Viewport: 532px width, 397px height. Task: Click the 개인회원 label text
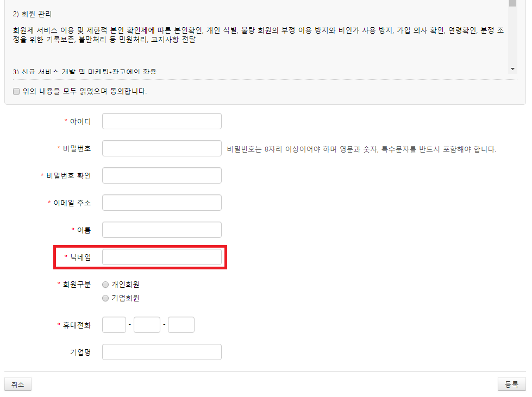tap(126, 285)
